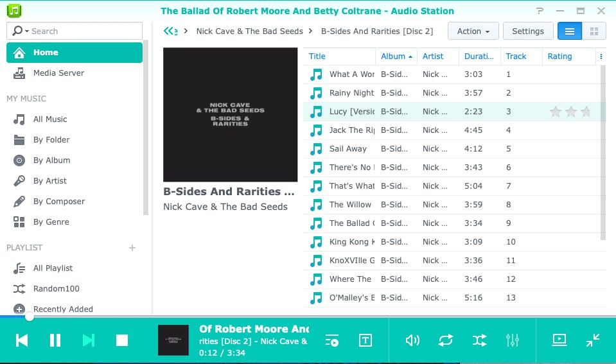Click the sidebar scrollbar

(x=146, y=128)
